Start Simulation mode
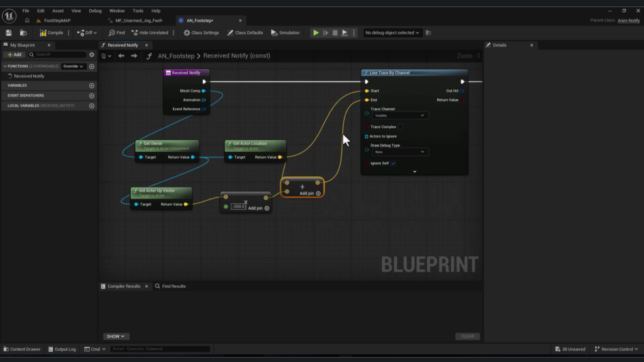644x362 pixels. click(x=285, y=33)
